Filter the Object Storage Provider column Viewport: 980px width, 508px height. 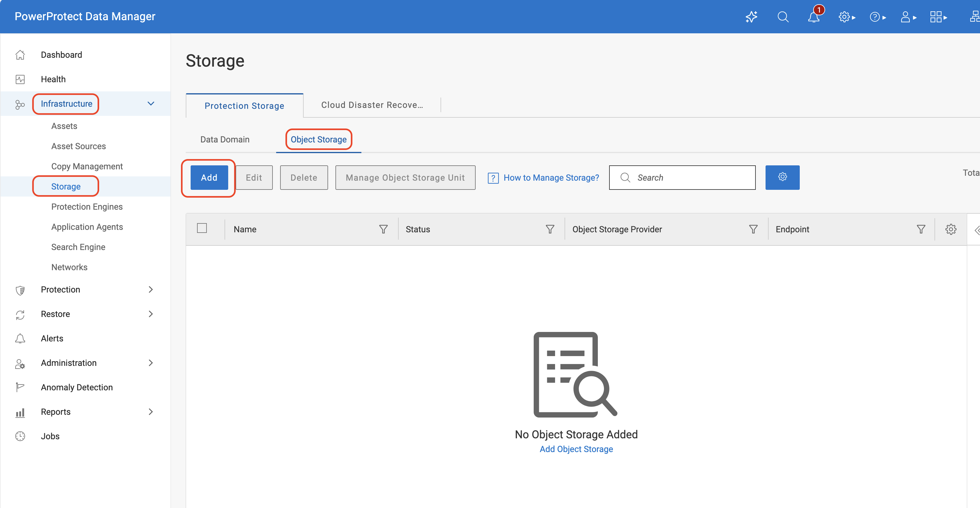click(753, 229)
